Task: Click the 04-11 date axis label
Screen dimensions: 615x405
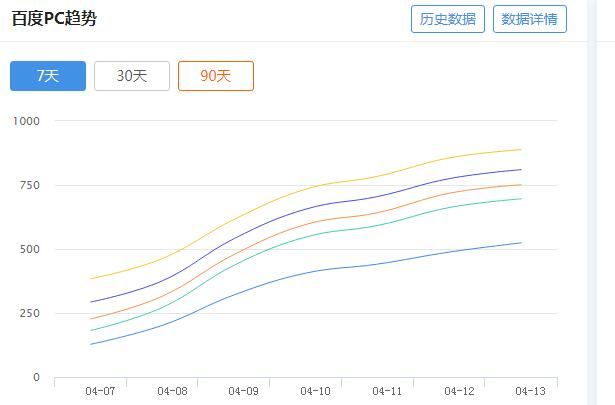Action: click(x=387, y=391)
